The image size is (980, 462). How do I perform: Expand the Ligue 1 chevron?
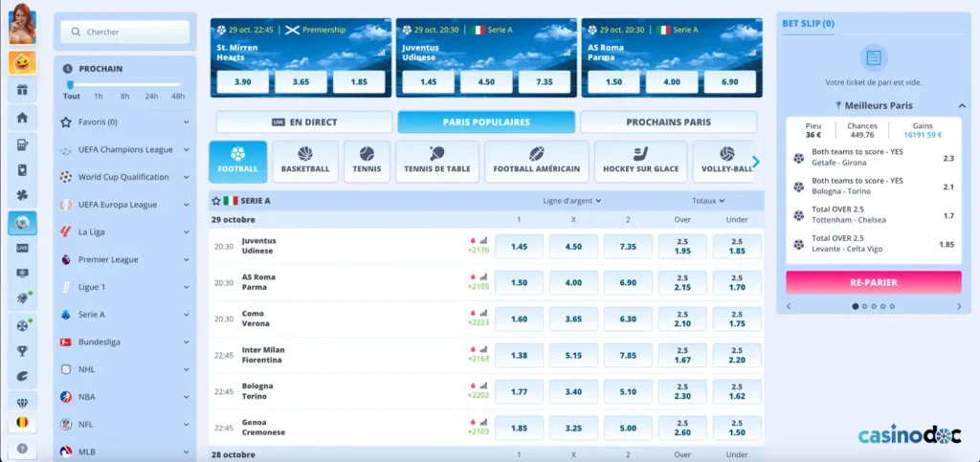pos(187,287)
